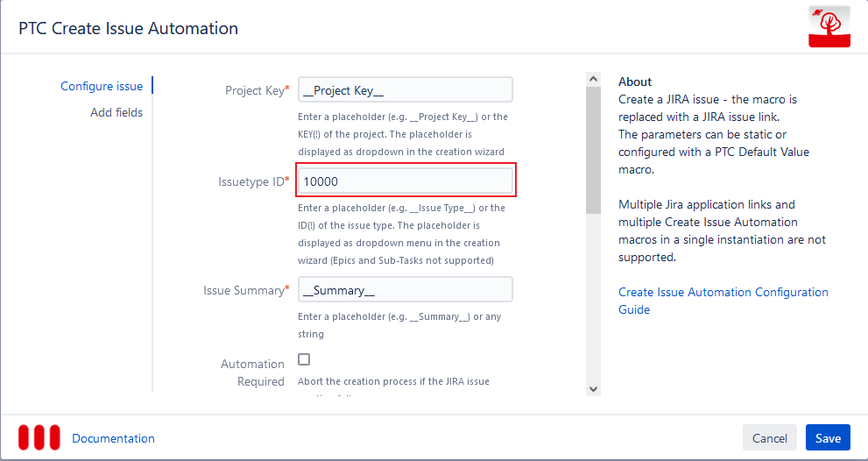Viewport: 868px width, 461px height.
Task: Enable the Automation Required checkbox
Action: pos(304,359)
